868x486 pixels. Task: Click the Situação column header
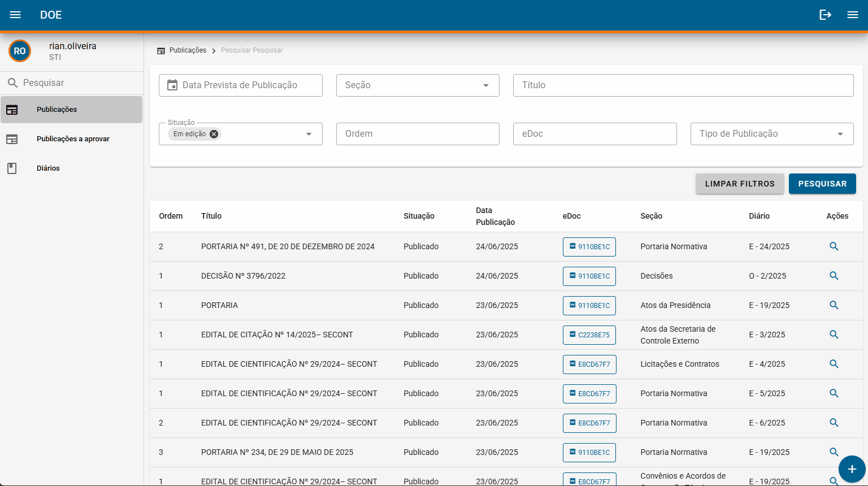(419, 216)
